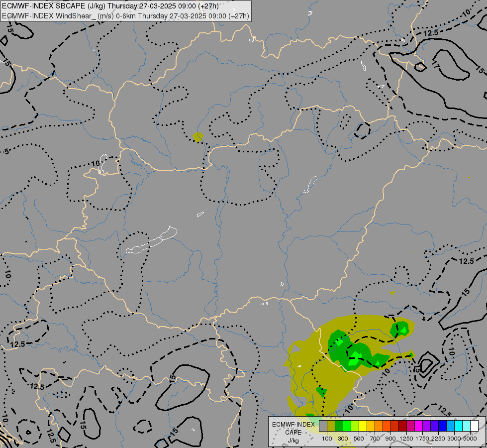Click the CAPE label in legend

pyautogui.click(x=293, y=433)
